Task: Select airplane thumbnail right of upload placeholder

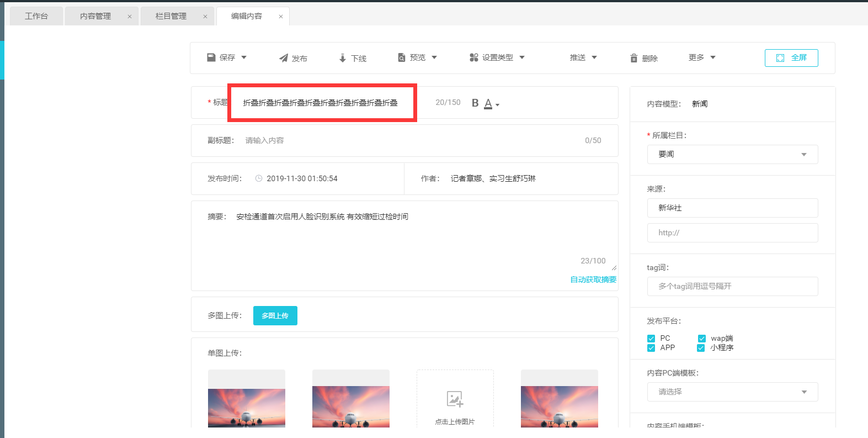Action: [x=560, y=399]
